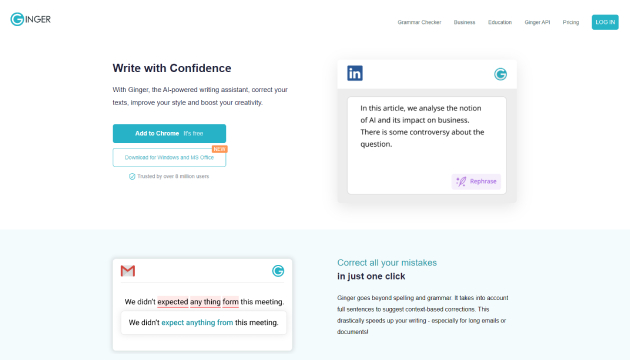Click the LinkedIn icon in demo card
630x360 pixels.
355,73
